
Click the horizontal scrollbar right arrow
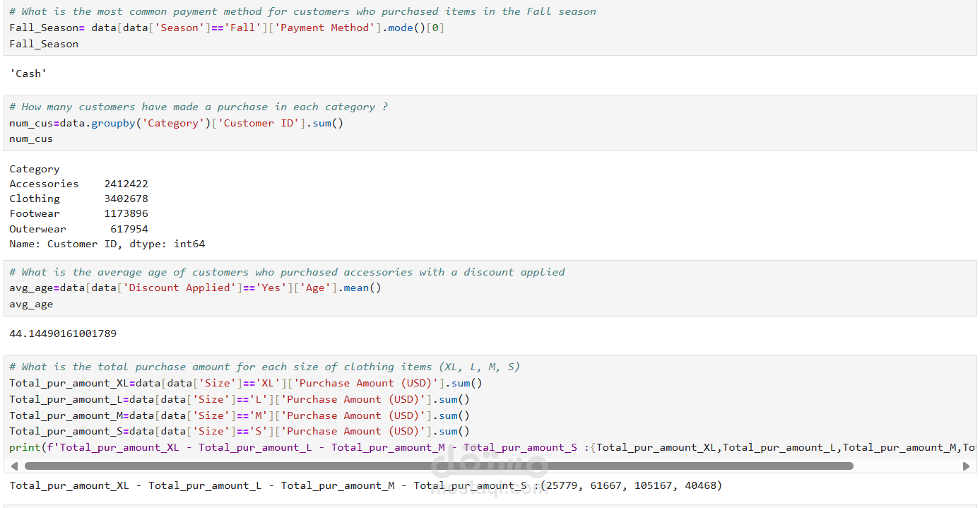966,466
